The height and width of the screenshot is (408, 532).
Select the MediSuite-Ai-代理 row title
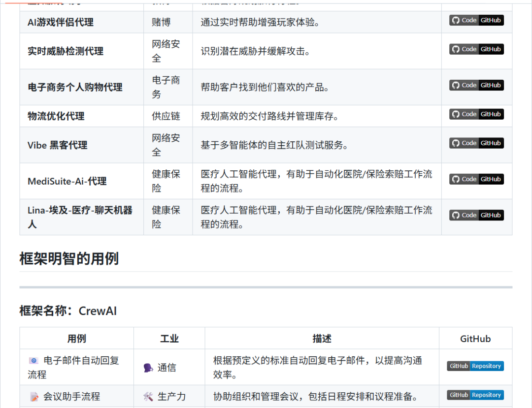[x=67, y=181]
